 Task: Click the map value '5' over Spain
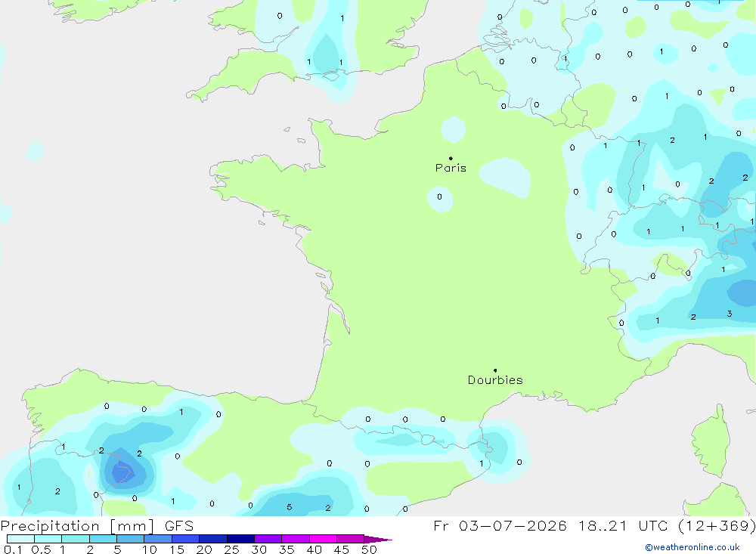[x=290, y=507]
